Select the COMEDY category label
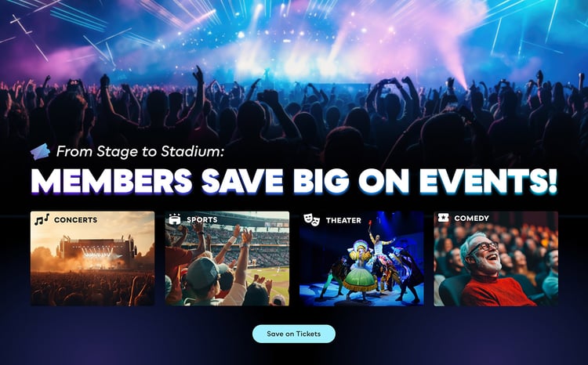Screen dimensions: 588x365 [x=471, y=218]
